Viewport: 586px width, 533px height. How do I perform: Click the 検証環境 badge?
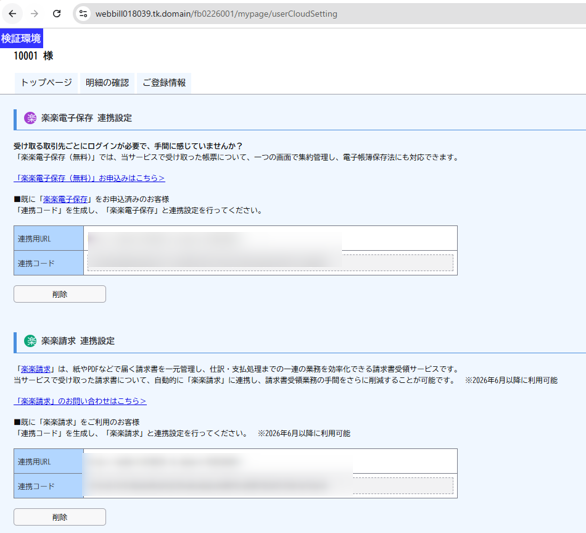click(x=21, y=38)
